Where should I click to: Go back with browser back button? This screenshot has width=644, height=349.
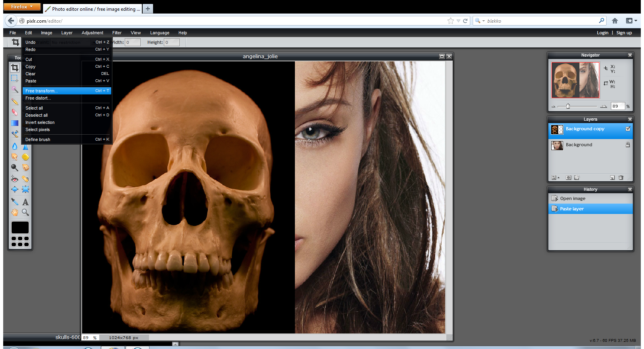[11, 21]
